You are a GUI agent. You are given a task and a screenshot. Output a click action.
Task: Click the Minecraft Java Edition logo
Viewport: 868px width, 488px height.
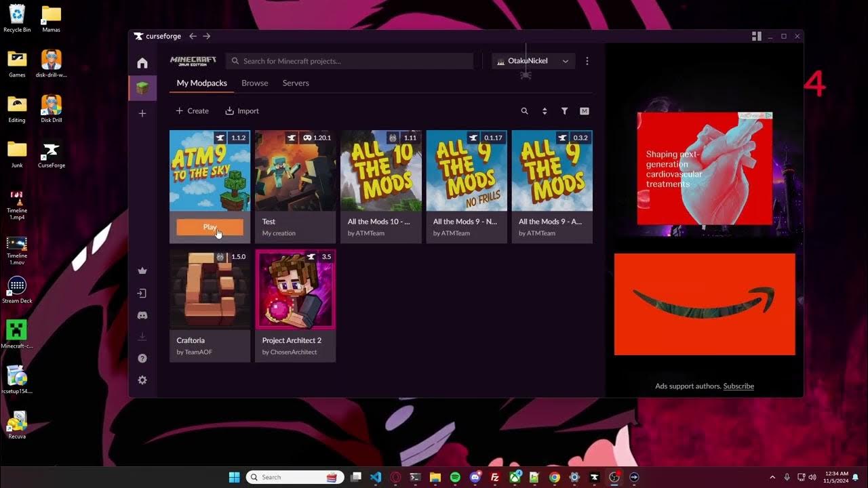coord(193,61)
